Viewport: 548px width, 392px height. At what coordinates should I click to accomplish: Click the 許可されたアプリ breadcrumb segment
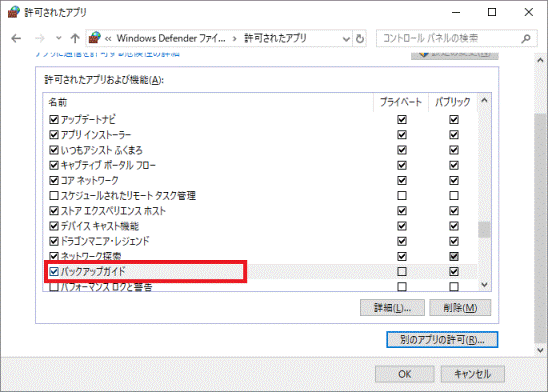tap(275, 38)
